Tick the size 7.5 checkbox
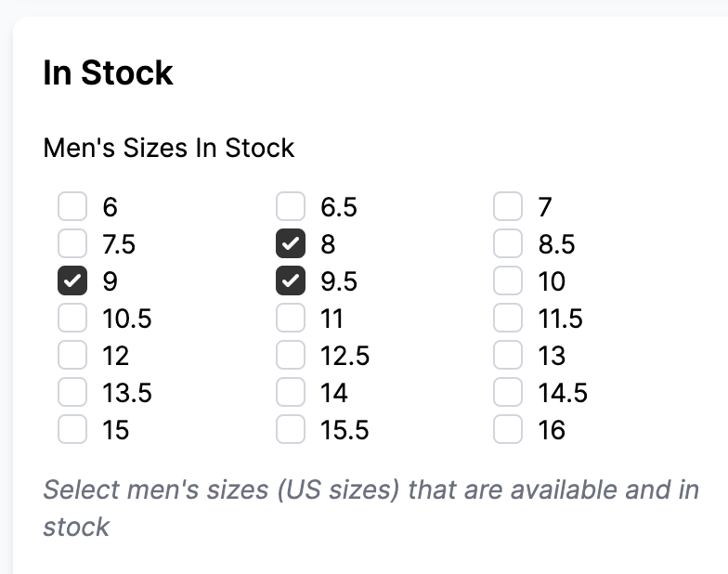 tap(72, 243)
